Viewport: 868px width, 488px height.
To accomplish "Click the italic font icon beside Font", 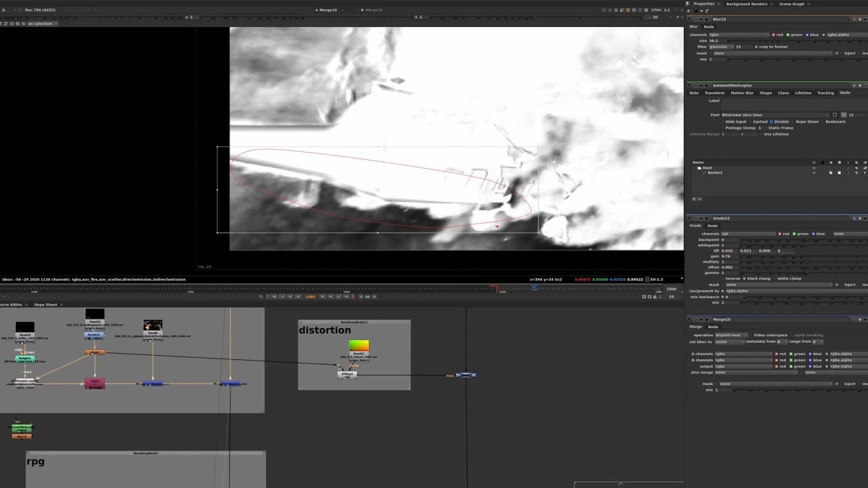I will pos(843,115).
